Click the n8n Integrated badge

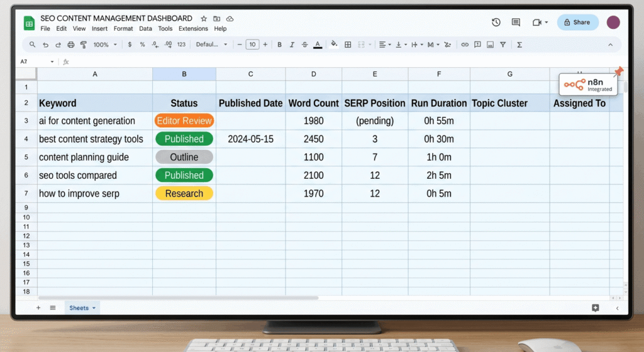pyautogui.click(x=588, y=85)
